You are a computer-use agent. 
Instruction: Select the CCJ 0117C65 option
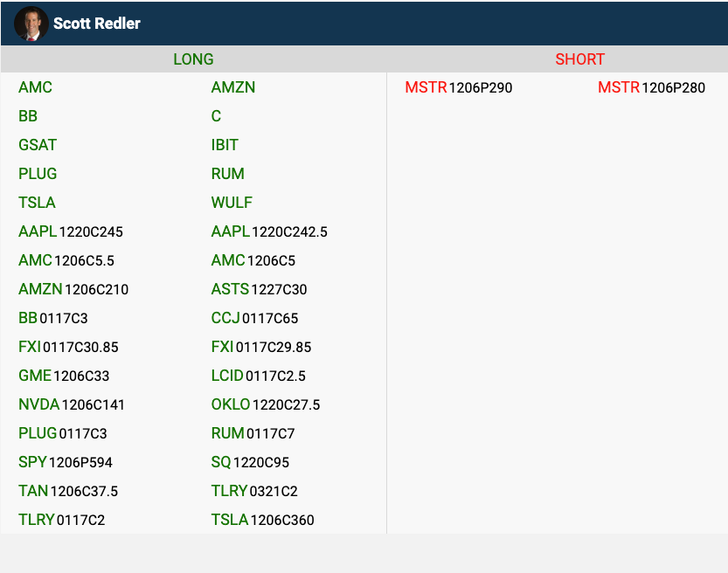[x=254, y=318]
